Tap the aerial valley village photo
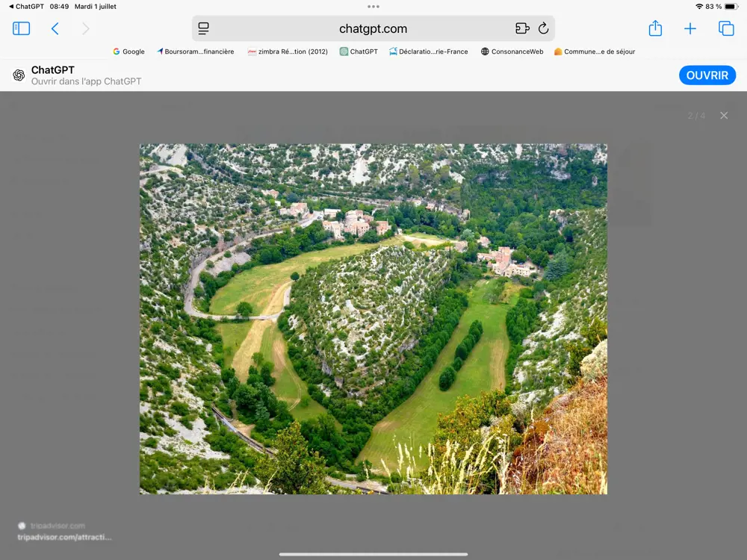Screen dimensions: 747x560 [x=373, y=319]
